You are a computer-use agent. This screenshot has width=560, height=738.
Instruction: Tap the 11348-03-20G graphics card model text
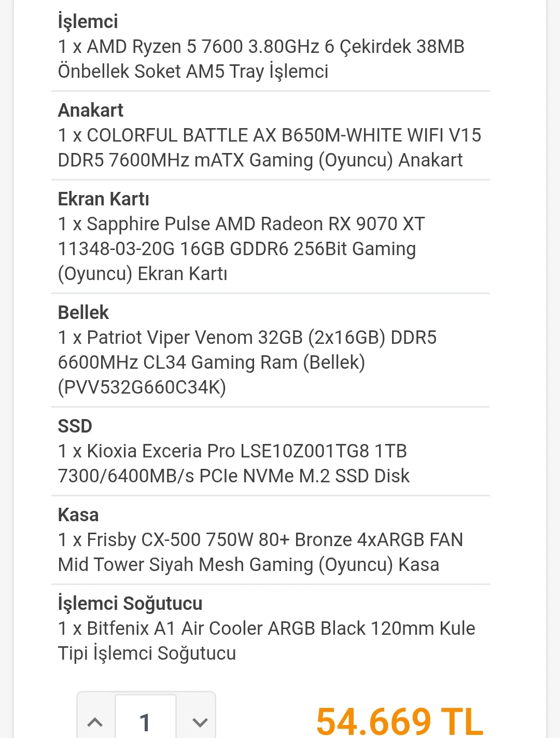[117, 249]
